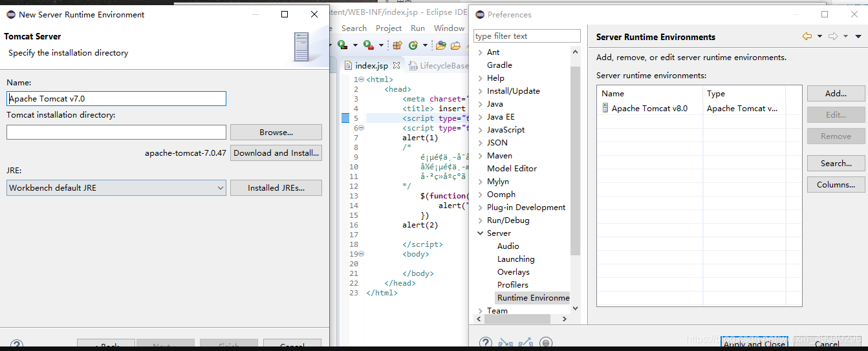This screenshot has width=868, height=351.
Task: Click the Open Task folder toolbar icon
Action: [x=455, y=45]
